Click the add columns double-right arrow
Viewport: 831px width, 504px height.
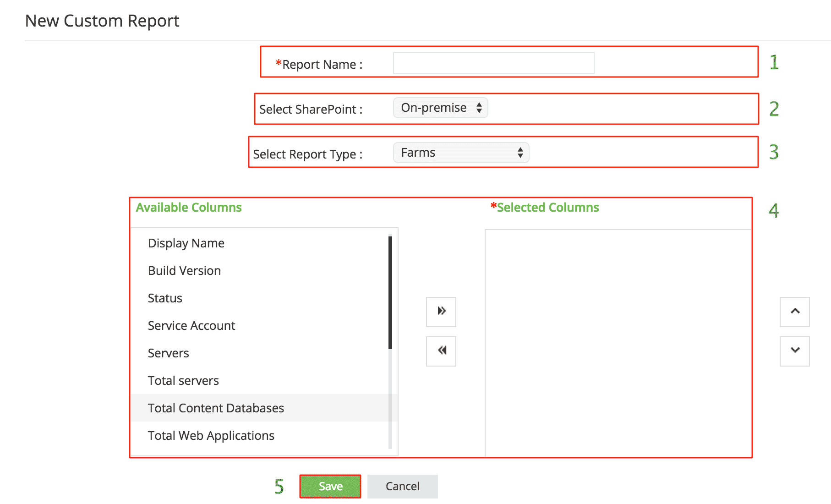tap(441, 312)
